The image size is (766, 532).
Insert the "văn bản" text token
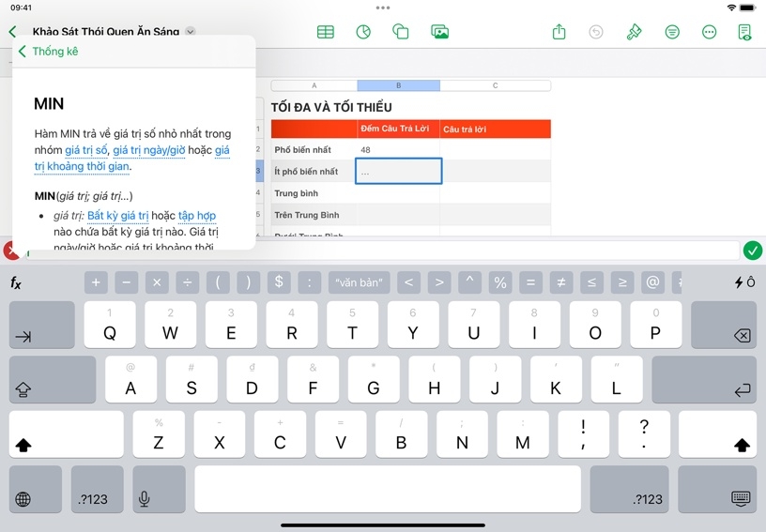tap(359, 282)
